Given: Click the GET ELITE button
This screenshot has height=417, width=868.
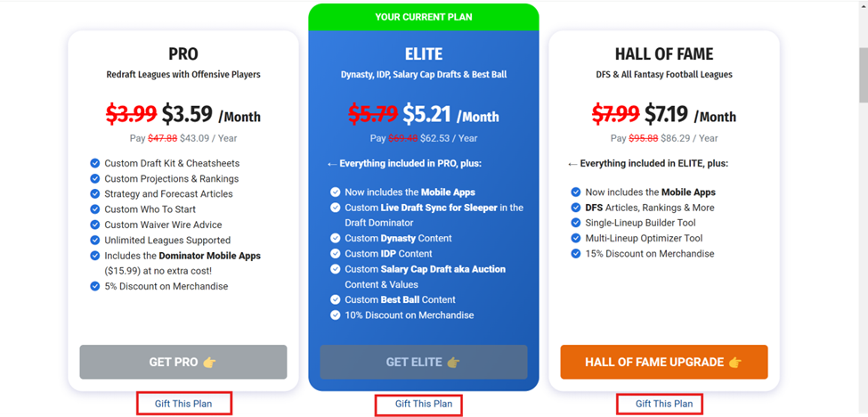Looking at the screenshot, I should point(424,362).
